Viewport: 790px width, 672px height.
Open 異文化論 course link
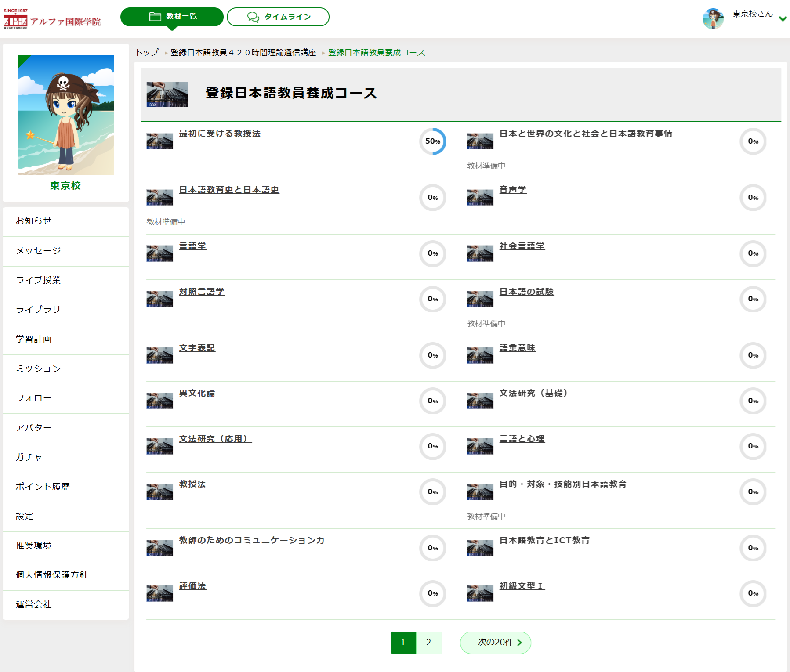pyautogui.click(x=197, y=393)
